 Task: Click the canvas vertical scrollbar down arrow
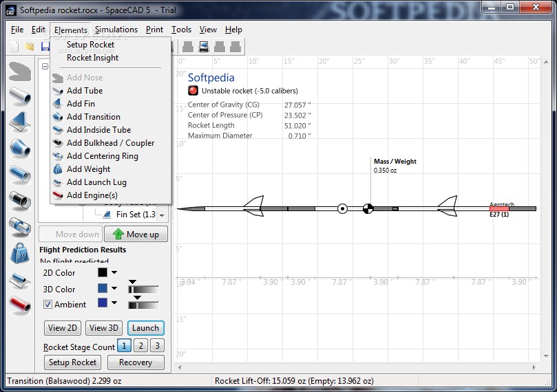point(546,356)
